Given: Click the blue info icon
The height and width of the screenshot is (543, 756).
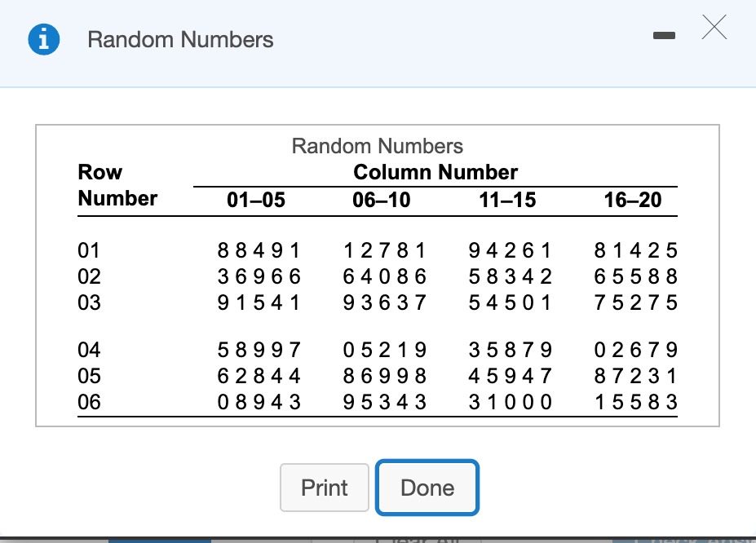Looking at the screenshot, I should [x=42, y=39].
